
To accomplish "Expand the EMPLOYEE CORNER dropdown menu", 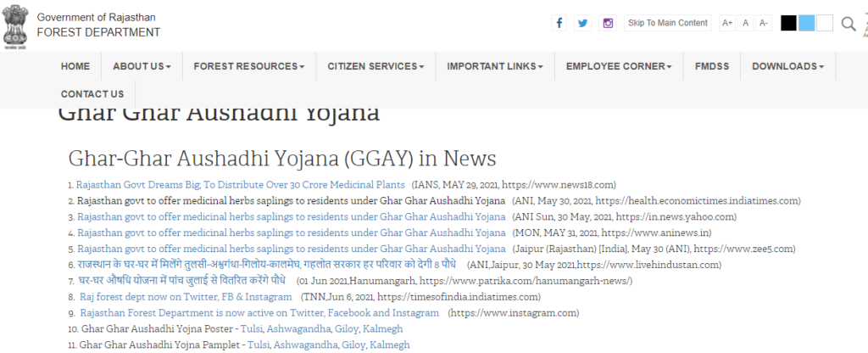I will 619,66.
